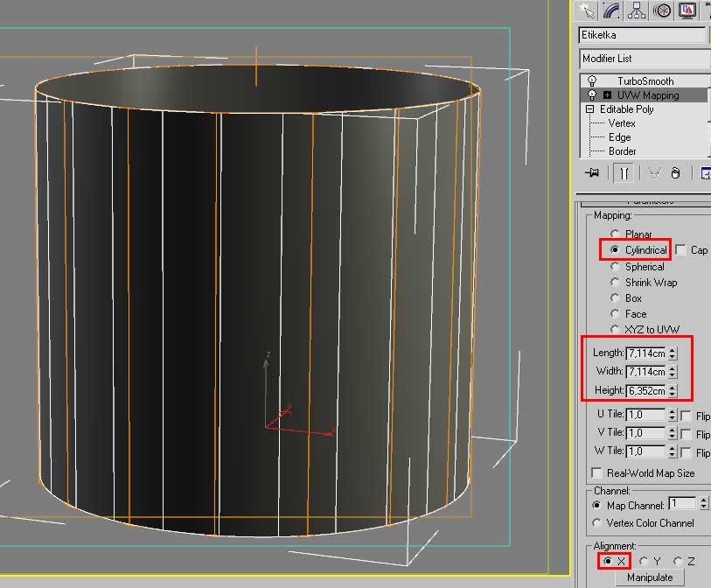The image size is (711, 588).
Task: Open the Create command panel tab
Action: click(587, 10)
